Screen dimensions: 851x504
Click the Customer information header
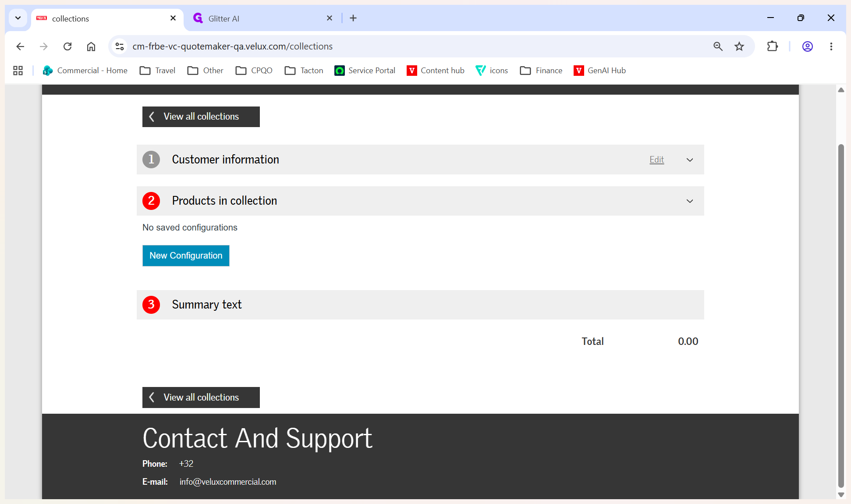coord(420,160)
